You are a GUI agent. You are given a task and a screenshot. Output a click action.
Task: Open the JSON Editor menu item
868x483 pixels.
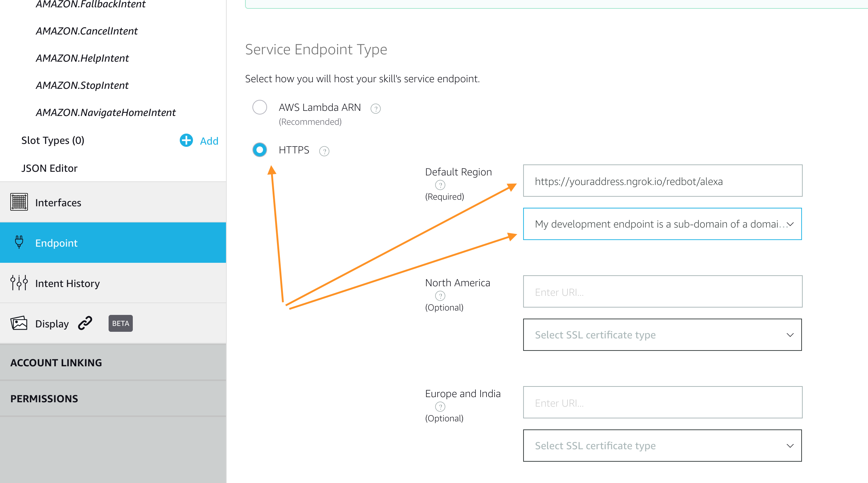click(50, 168)
